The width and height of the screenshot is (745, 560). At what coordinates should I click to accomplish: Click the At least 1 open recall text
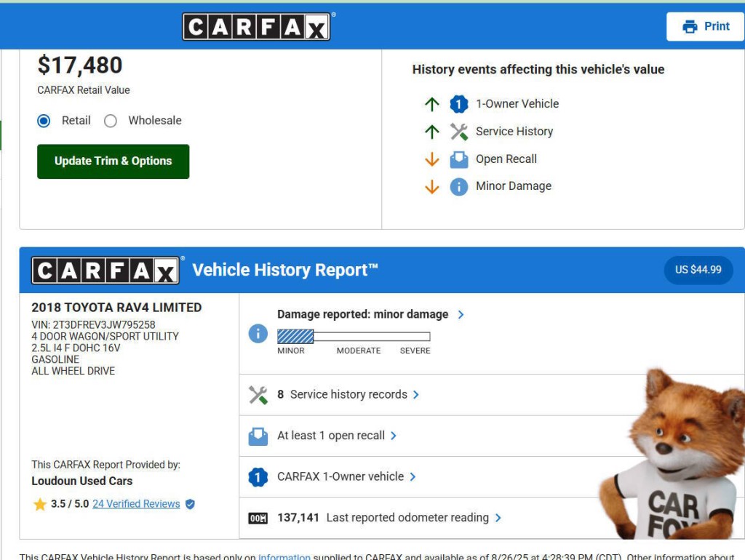pos(331,436)
